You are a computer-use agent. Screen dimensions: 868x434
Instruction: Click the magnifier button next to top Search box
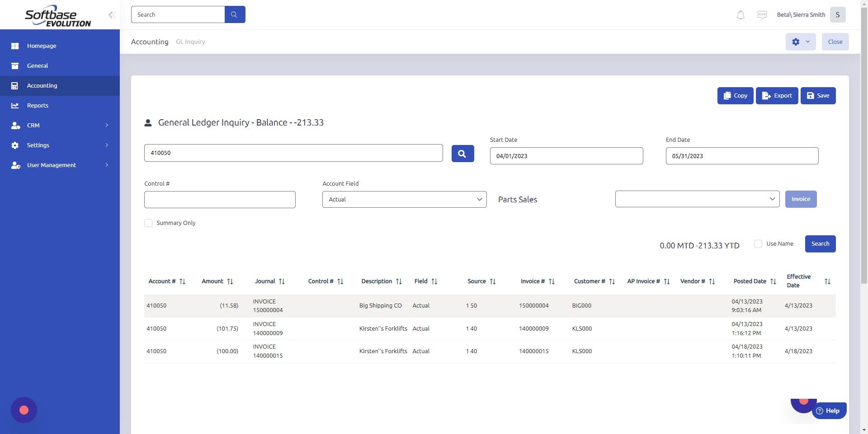[x=235, y=14]
